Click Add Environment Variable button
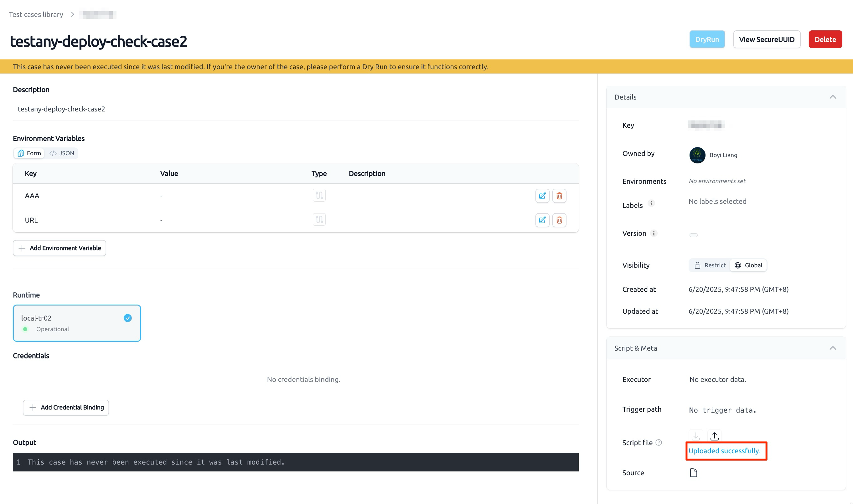Screen dimensions: 853x504 point(59,248)
